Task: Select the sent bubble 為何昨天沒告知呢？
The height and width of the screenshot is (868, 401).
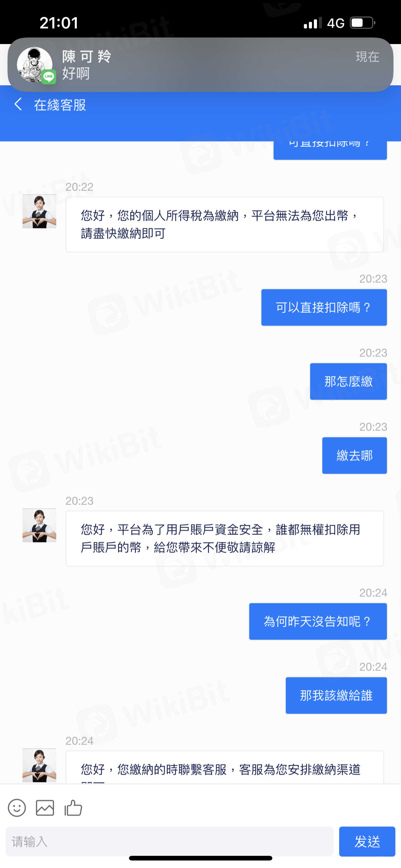Action: coord(318,621)
